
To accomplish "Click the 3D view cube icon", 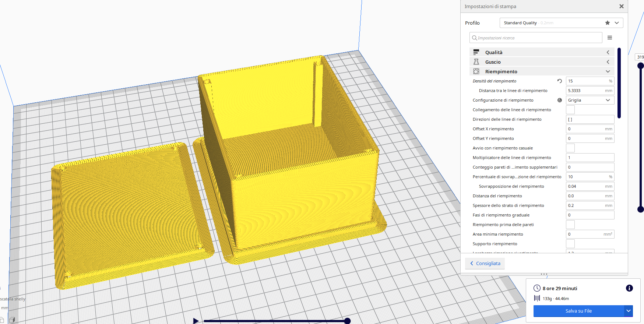I will coord(12,320).
